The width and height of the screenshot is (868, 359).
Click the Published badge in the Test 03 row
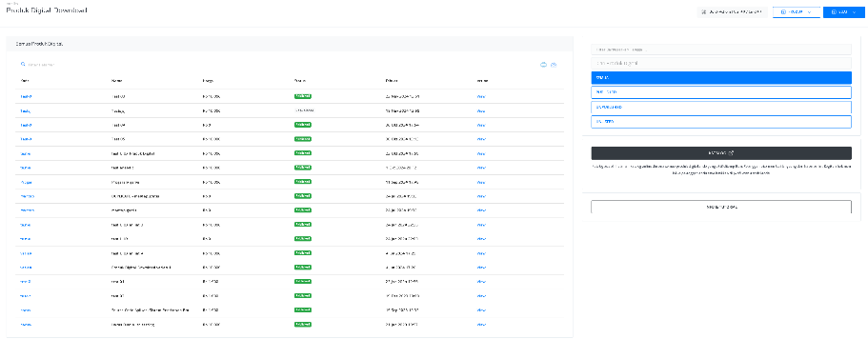coord(303,96)
